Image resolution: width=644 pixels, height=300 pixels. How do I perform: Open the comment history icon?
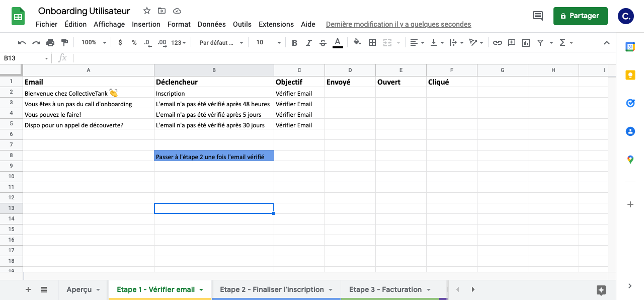coord(538,16)
